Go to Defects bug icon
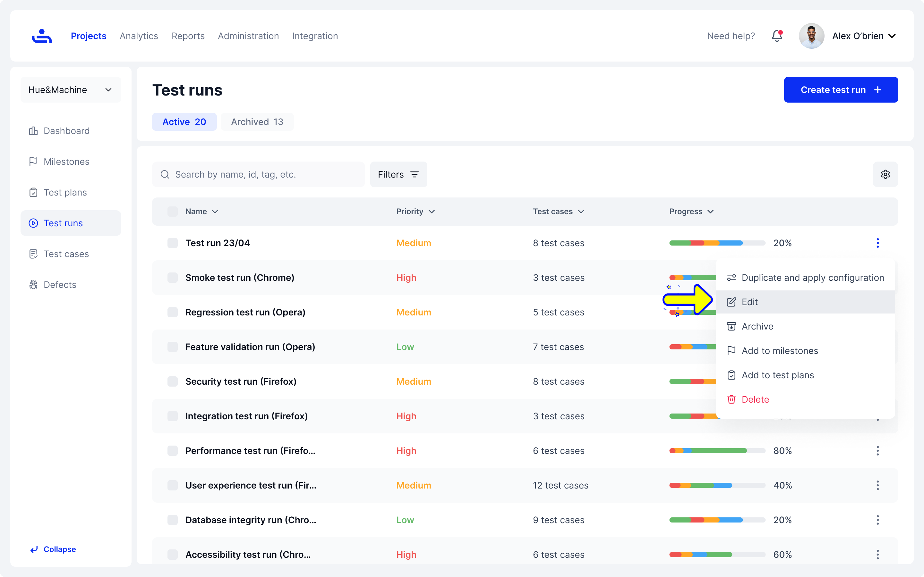The image size is (924, 577). (33, 285)
